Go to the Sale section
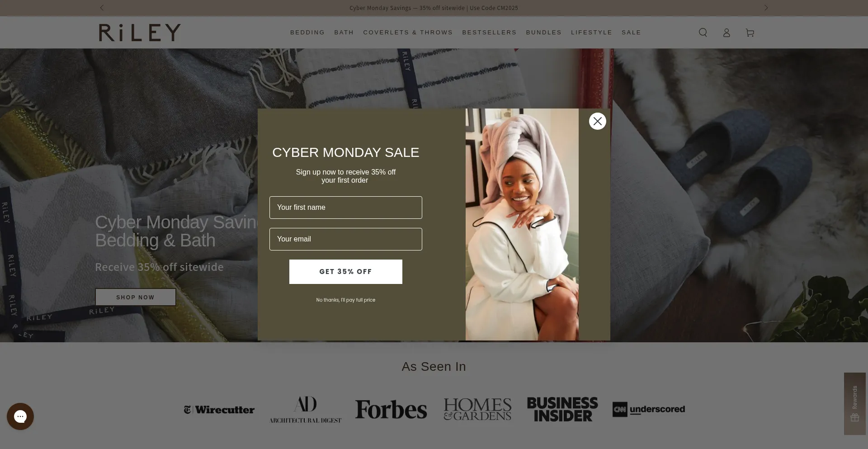 631,33
